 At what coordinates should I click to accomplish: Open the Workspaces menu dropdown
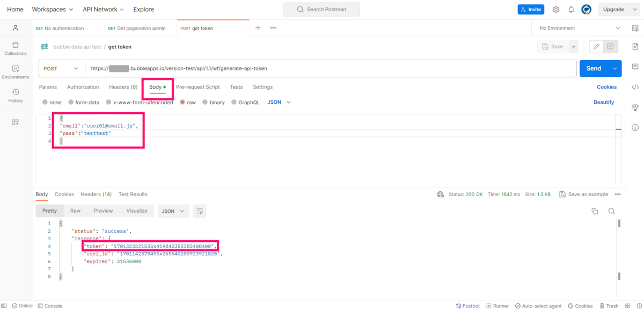(53, 10)
